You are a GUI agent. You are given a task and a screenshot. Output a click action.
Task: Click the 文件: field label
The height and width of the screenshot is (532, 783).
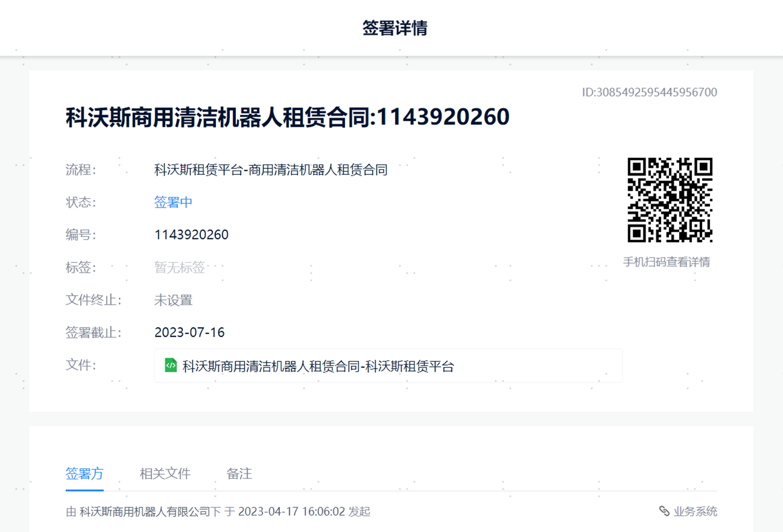(x=81, y=365)
